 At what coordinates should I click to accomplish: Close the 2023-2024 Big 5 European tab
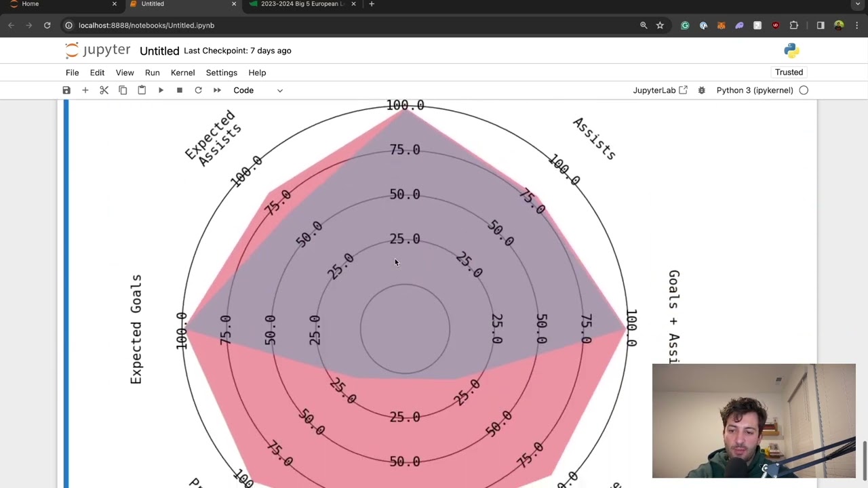(353, 4)
